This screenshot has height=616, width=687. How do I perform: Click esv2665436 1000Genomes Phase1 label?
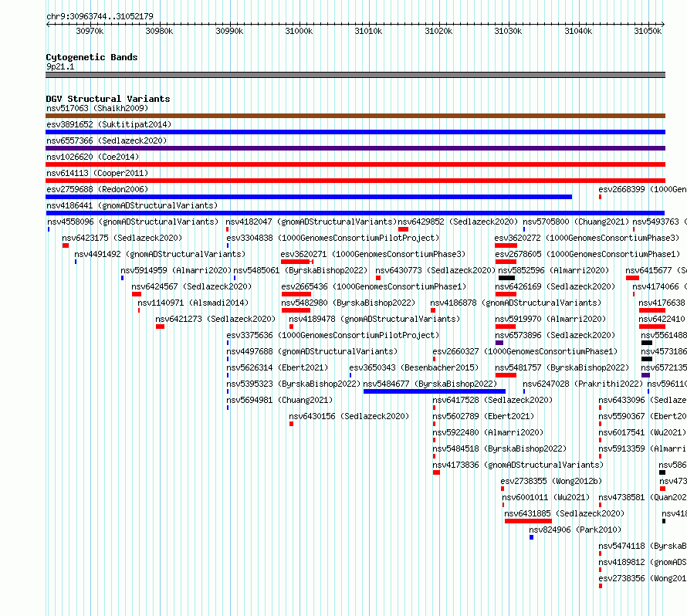point(374,286)
